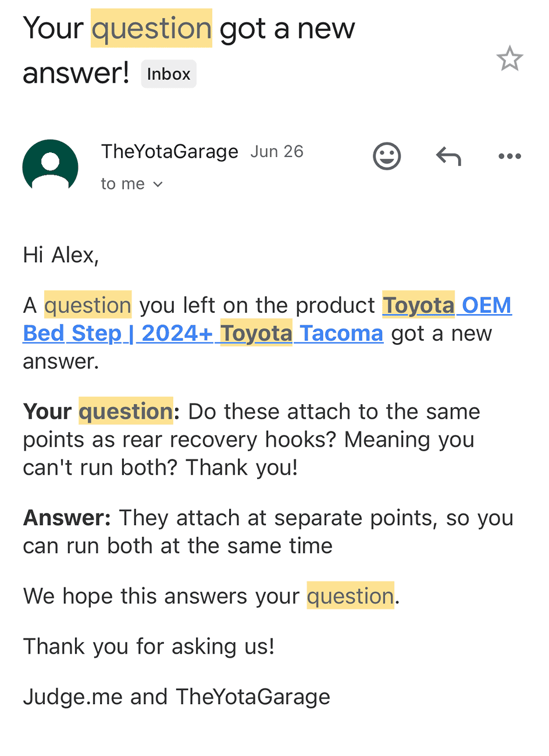
Task: Tap the reply arrow icon
Action: click(x=448, y=156)
